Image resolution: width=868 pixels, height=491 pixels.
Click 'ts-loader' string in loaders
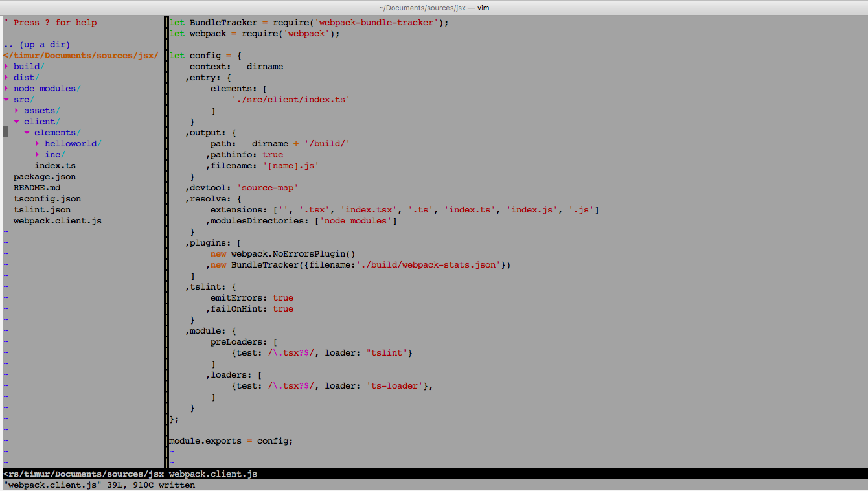pos(394,386)
